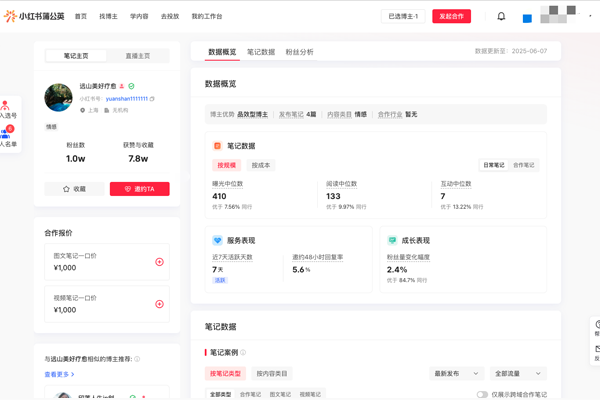Switch to the 粉丝分析 tab

pyautogui.click(x=300, y=52)
